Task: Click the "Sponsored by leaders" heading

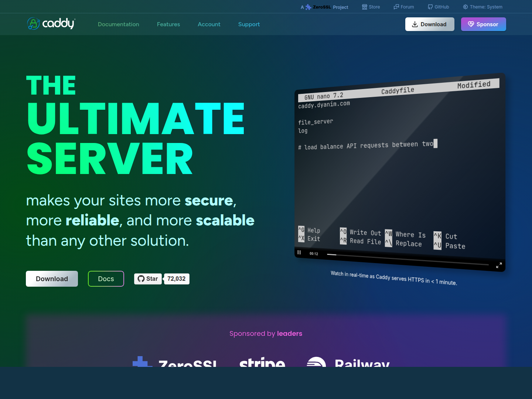Action: (266, 334)
